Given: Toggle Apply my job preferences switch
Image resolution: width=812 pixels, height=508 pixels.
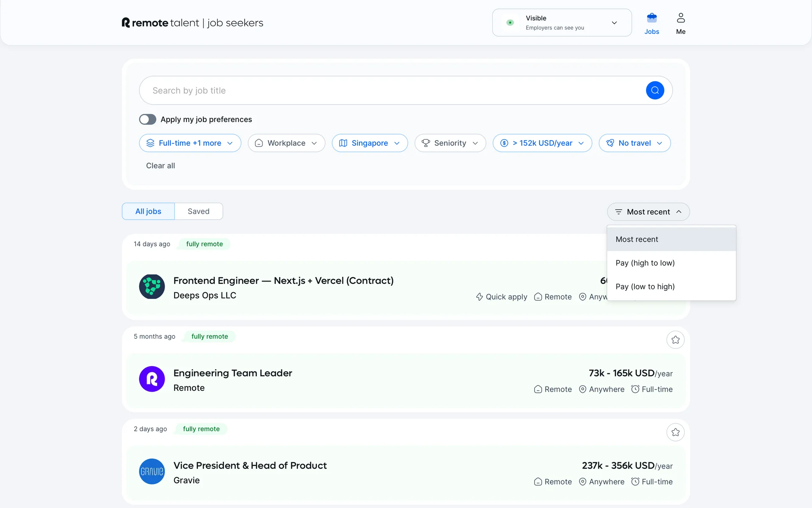Looking at the screenshot, I should coord(148,119).
